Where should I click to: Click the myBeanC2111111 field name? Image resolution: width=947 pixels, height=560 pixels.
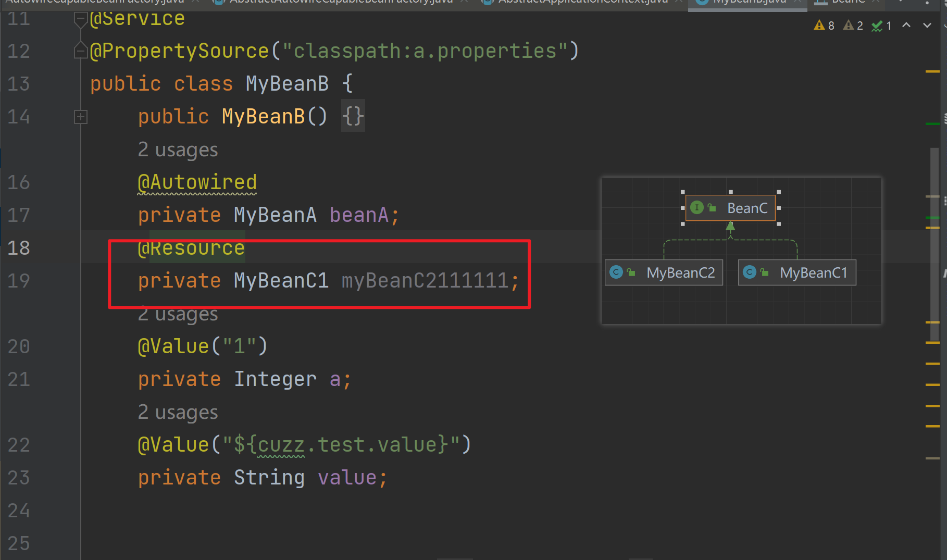click(425, 281)
